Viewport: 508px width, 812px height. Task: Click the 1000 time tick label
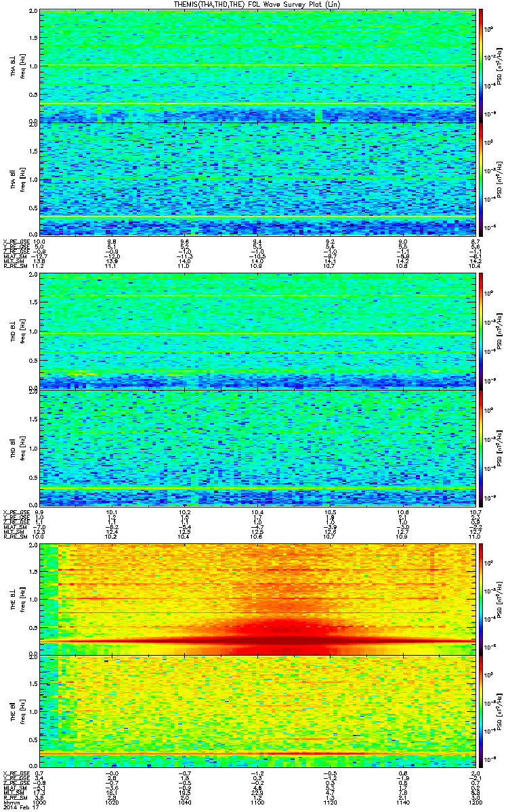[40, 803]
